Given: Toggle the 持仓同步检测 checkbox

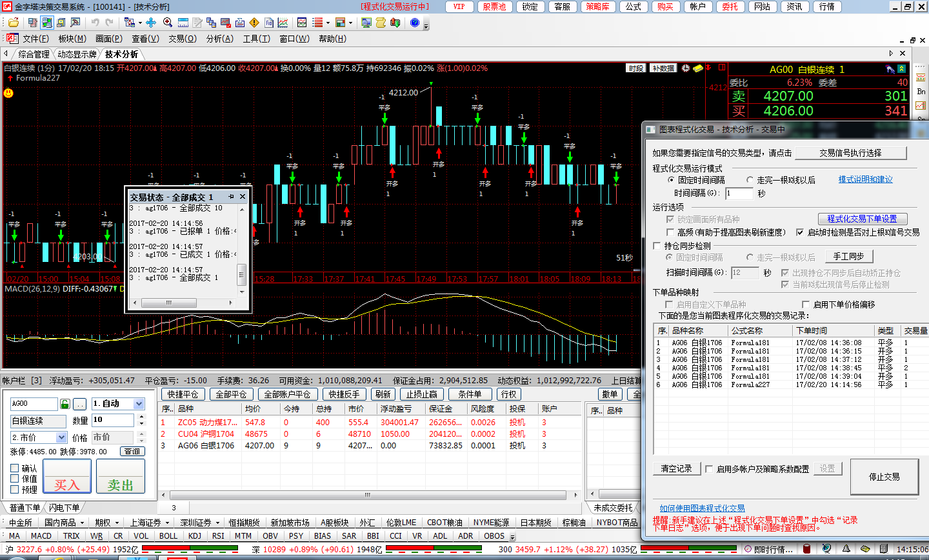Looking at the screenshot, I should 657,246.
